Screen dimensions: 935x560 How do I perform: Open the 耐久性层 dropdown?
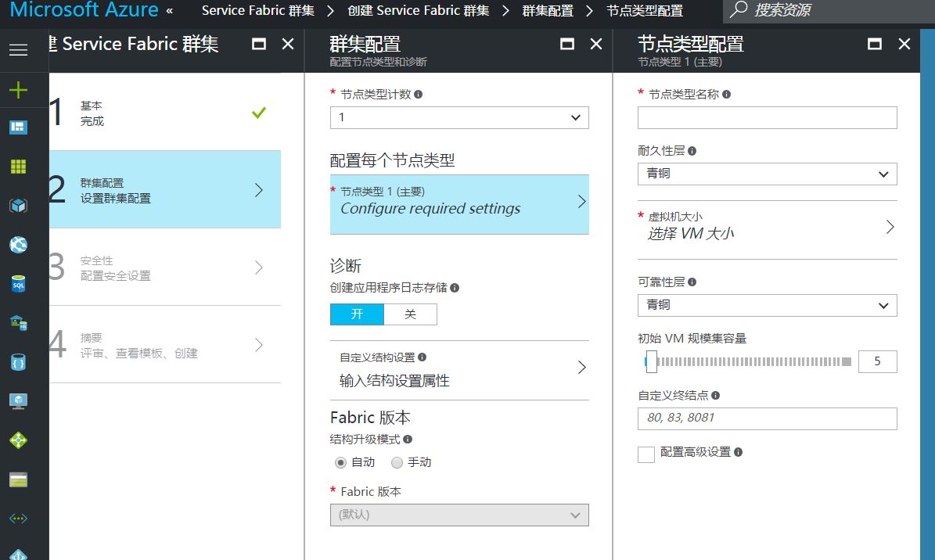click(x=768, y=174)
